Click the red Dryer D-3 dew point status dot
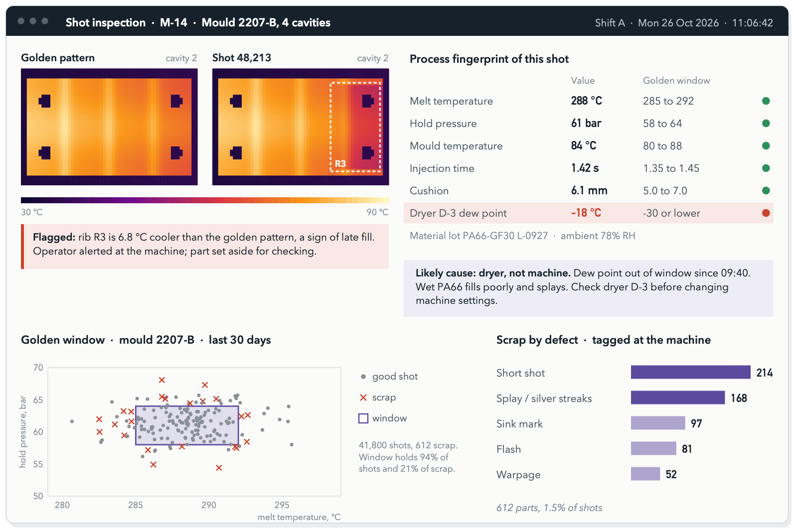 click(766, 213)
